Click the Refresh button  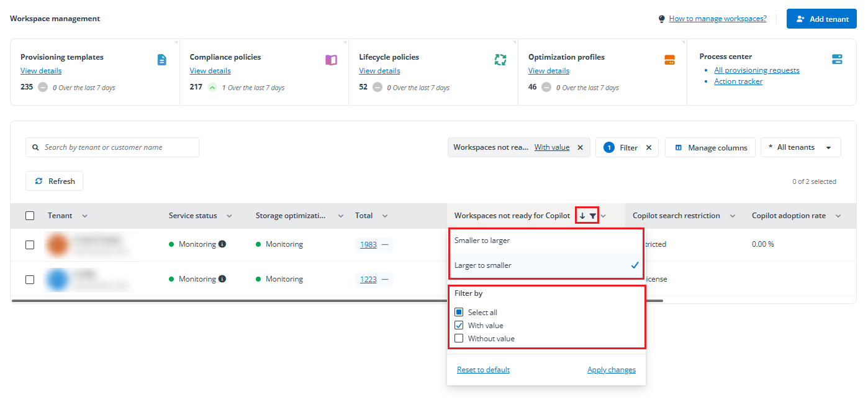click(x=55, y=181)
